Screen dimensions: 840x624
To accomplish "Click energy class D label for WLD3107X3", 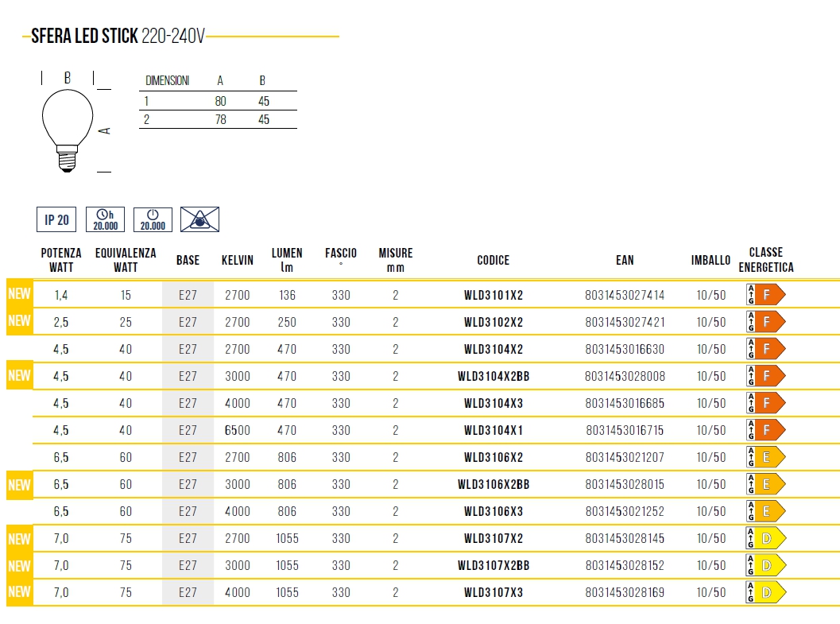I will [x=765, y=592].
